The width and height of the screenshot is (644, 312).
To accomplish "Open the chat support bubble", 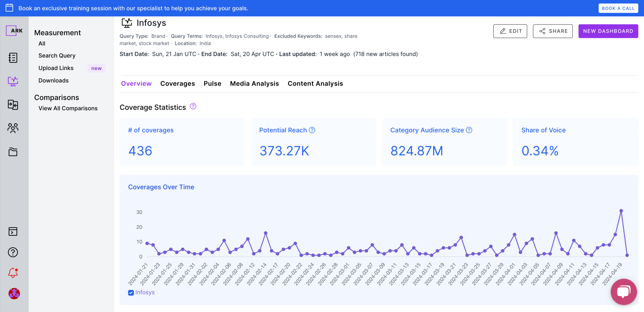I will (624, 292).
